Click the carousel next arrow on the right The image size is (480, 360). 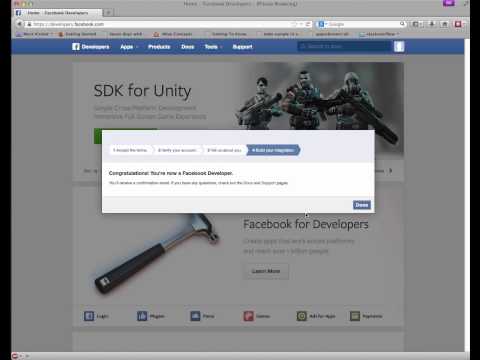(391, 171)
